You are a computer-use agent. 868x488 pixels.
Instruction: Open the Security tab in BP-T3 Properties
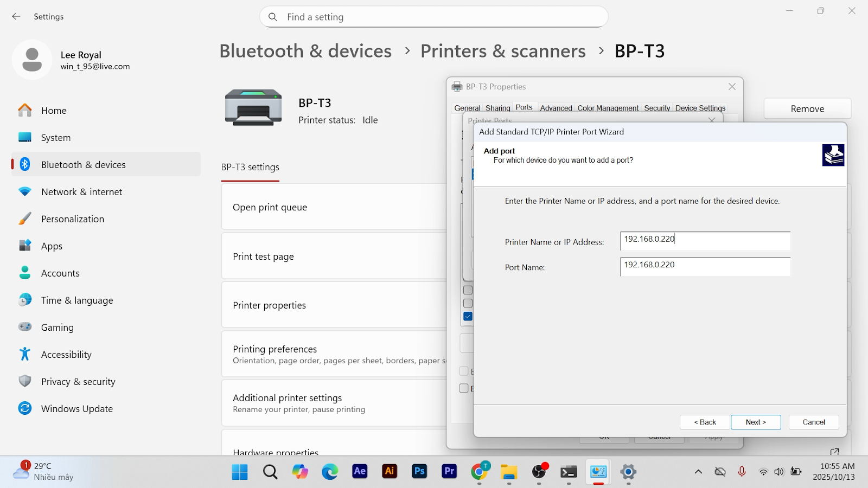click(x=656, y=108)
